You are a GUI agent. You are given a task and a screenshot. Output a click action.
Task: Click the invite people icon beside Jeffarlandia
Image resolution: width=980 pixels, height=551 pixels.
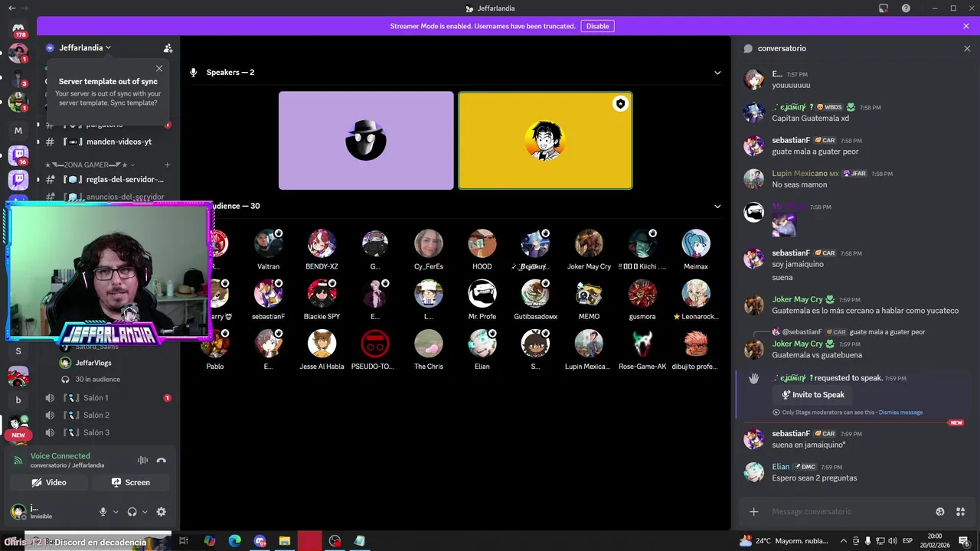click(168, 47)
